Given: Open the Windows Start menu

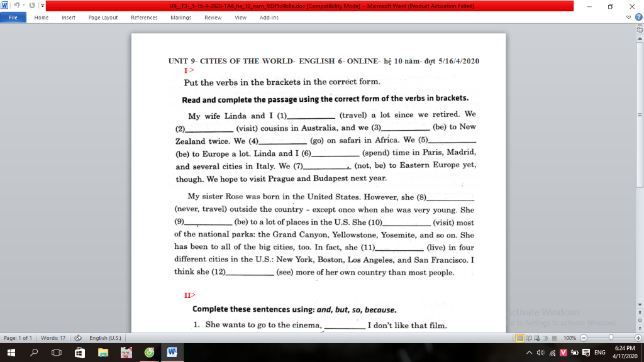Looking at the screenshot, I should click(11, 353).
